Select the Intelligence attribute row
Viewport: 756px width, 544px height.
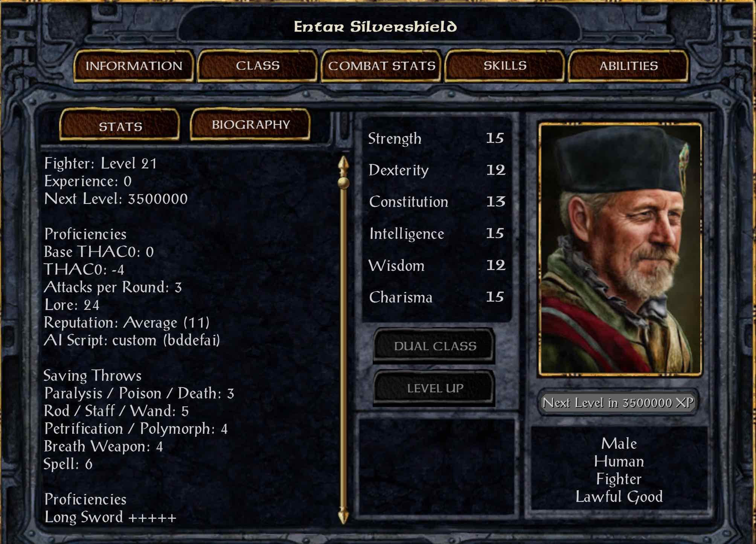click(x=436, y=234)
